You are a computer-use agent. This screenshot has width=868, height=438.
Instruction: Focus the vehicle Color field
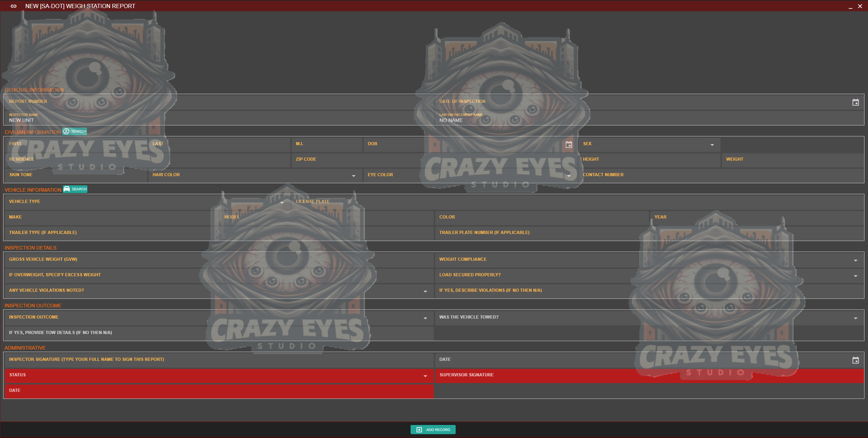(542, 218)
